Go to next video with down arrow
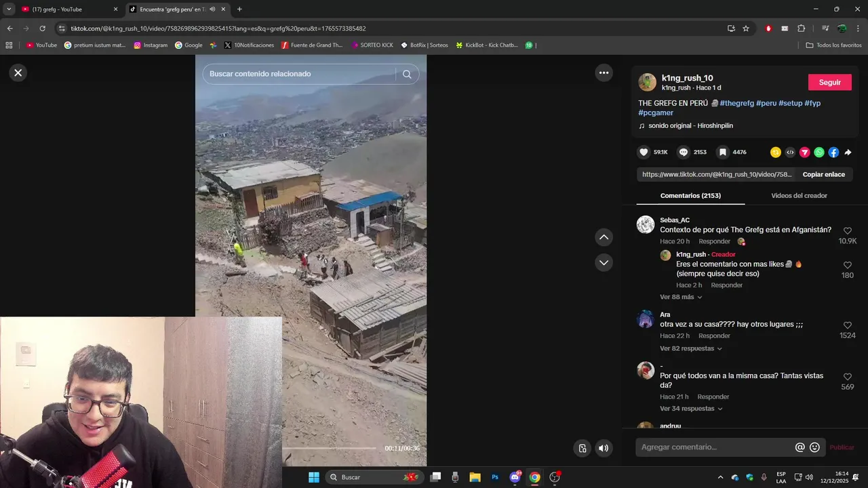Viewport: 868px width, 488px height. click(604, 262)
